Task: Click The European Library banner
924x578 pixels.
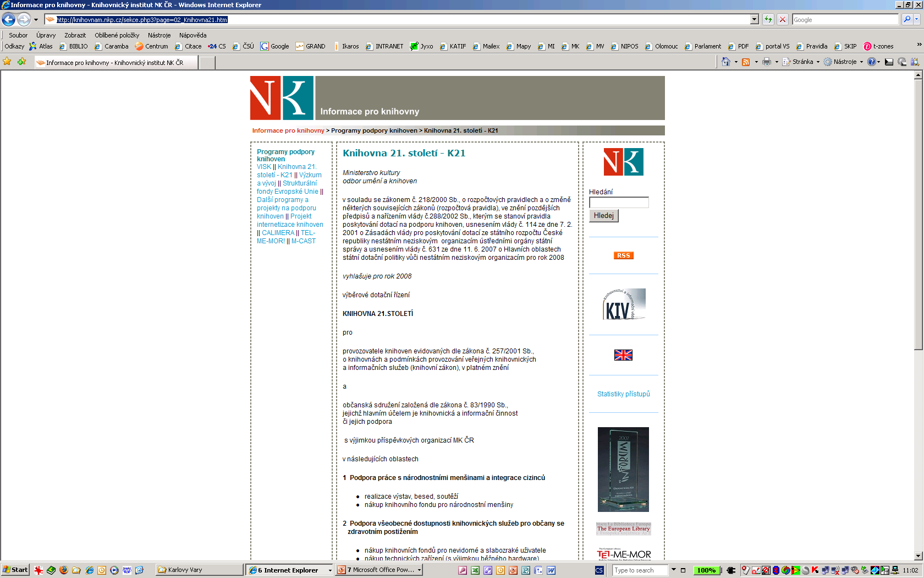Action: click(x=623, y=528)
